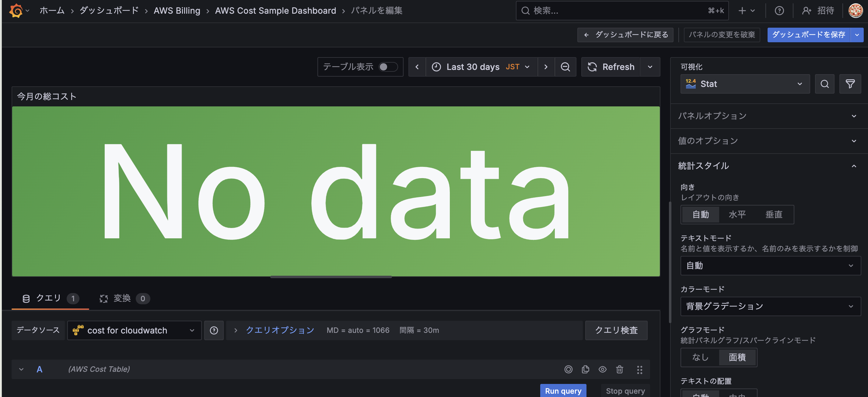The height and width of the screenshot is (397, 868).
Task: Click ダッシュボードに戻る button
Action: click(x=625, y=35)
